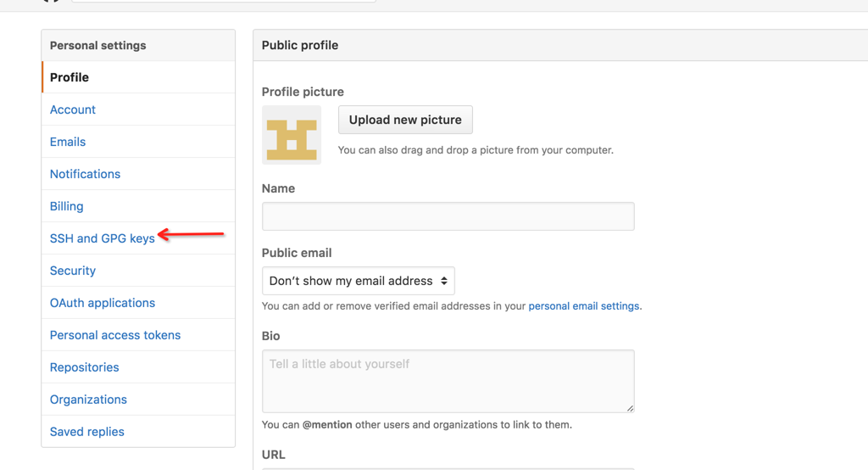868x470 pixels.
Task: Click the profile picture avatar thumbnail
Action: (x=292, y=135)
